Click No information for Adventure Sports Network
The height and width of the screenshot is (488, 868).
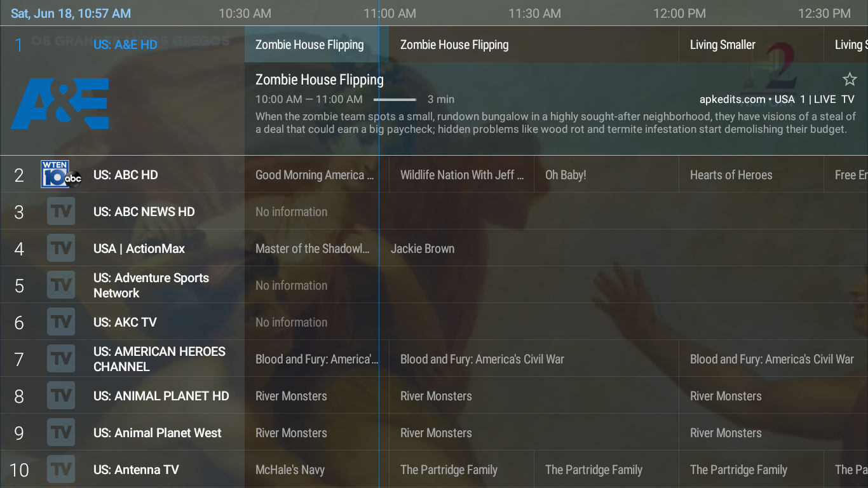click(x=292, y=285)
